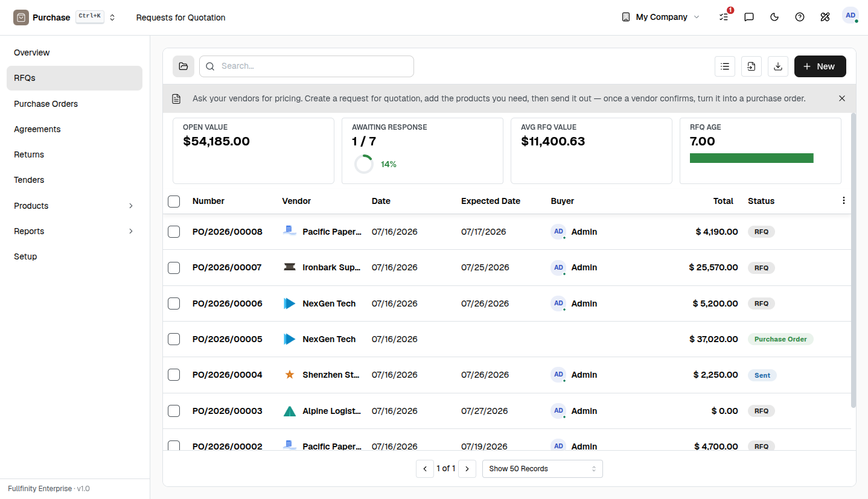The width and height of the screenshot is (868, 499).
Task: Click NexGen Tech logo on PO/2026/00005
Action: pos(290,339)
